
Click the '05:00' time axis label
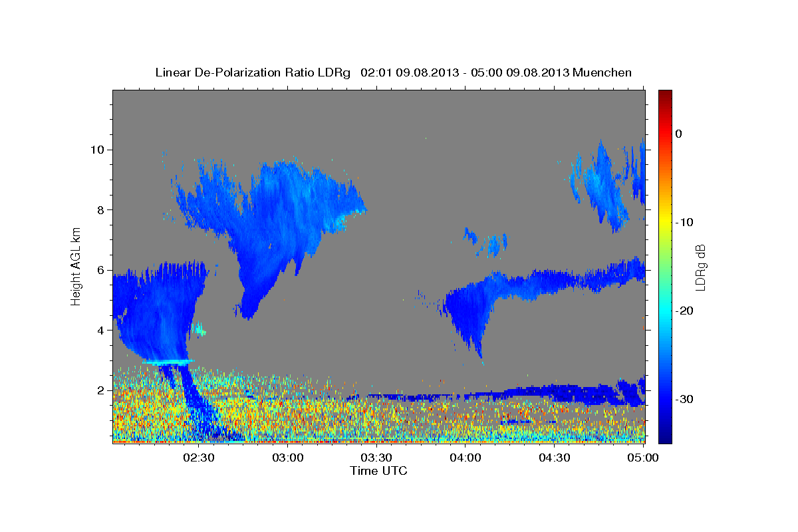(x=643, y=458)
